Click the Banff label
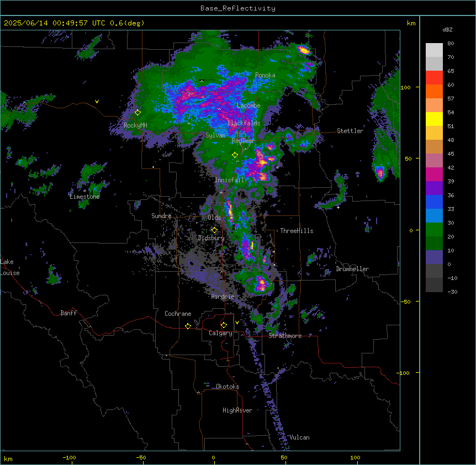 coord(68,313)
